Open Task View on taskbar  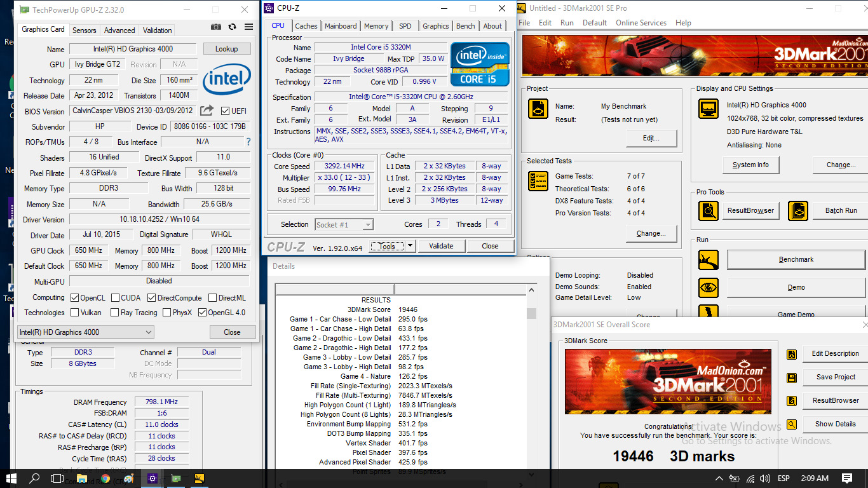[x=57, y=478]
